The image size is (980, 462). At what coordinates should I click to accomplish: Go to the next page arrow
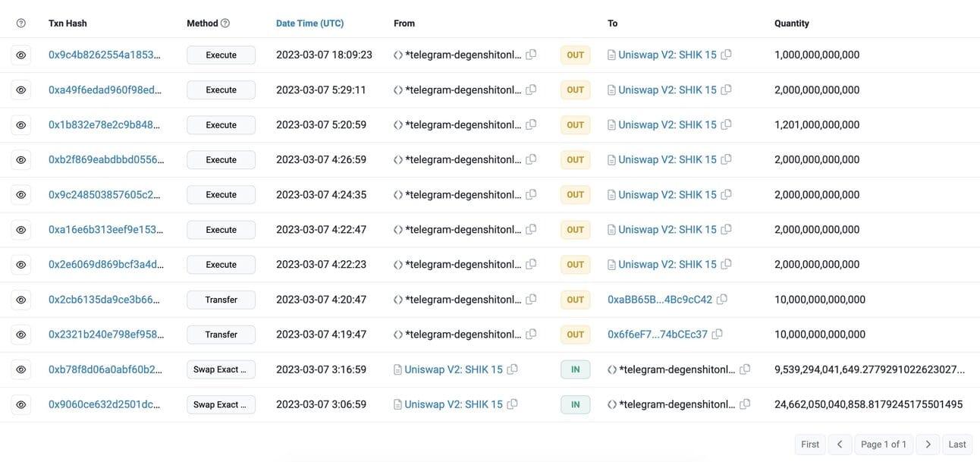pyautogui.click(x=928, y=445)
